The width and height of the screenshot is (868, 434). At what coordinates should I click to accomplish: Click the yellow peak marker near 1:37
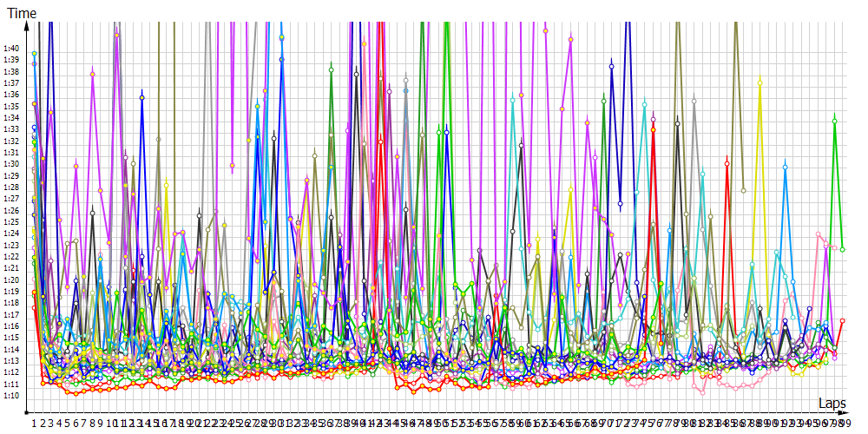(759, 82)
